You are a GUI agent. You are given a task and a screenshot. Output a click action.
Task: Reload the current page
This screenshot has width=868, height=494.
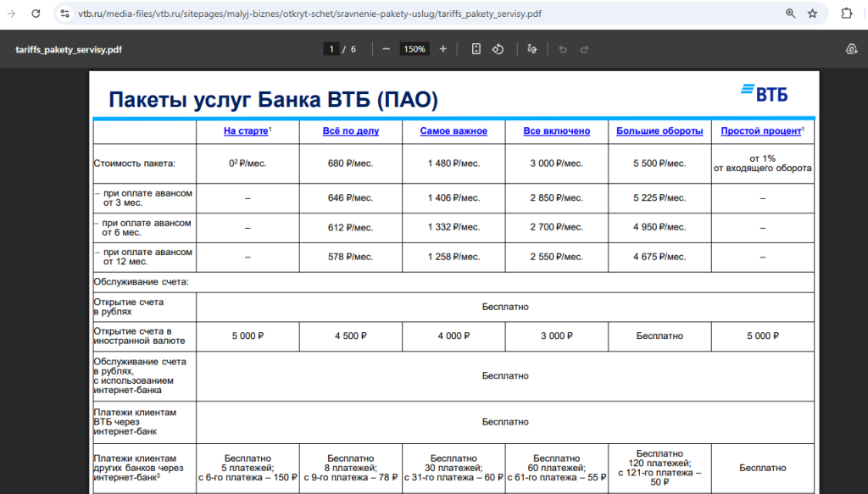click(35, 14)
